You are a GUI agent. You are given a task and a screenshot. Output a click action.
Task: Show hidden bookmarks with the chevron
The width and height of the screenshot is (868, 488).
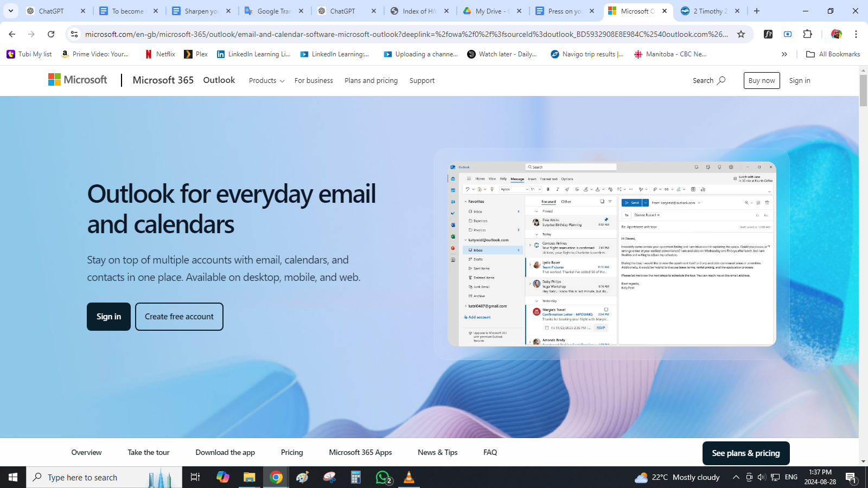[x=784, y=54]
